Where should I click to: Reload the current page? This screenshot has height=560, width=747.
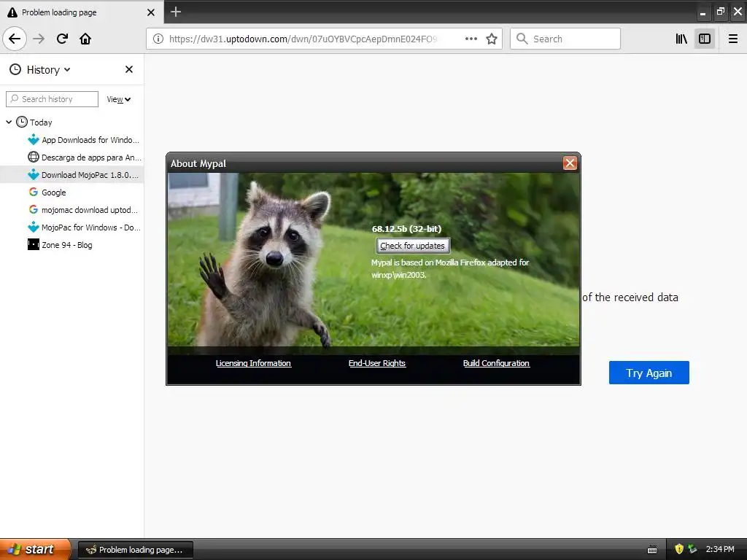(x=63, y=39)
